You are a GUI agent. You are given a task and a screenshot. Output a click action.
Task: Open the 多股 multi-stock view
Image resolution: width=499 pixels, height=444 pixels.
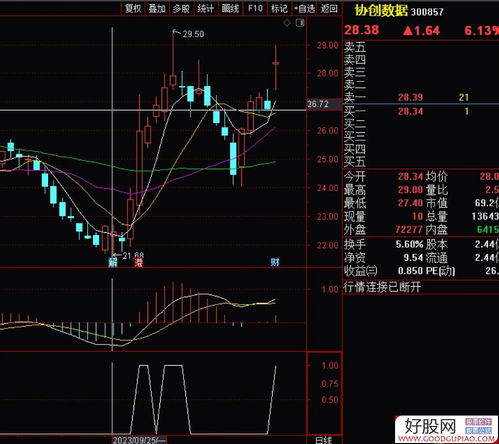pyautogui.click(x=181, y=8)
